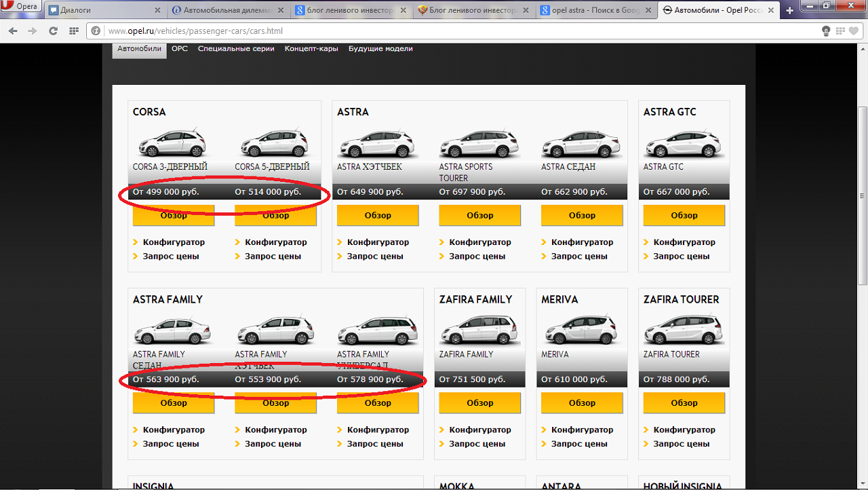Select the Концепт-кары menu item
The image size is (868, 490).
click(311, 49)
